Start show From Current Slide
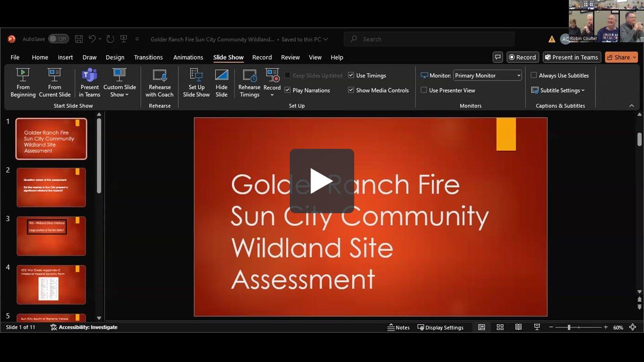Screen dimensions: 644x362 pyautogui.click(x=55, y=83)
